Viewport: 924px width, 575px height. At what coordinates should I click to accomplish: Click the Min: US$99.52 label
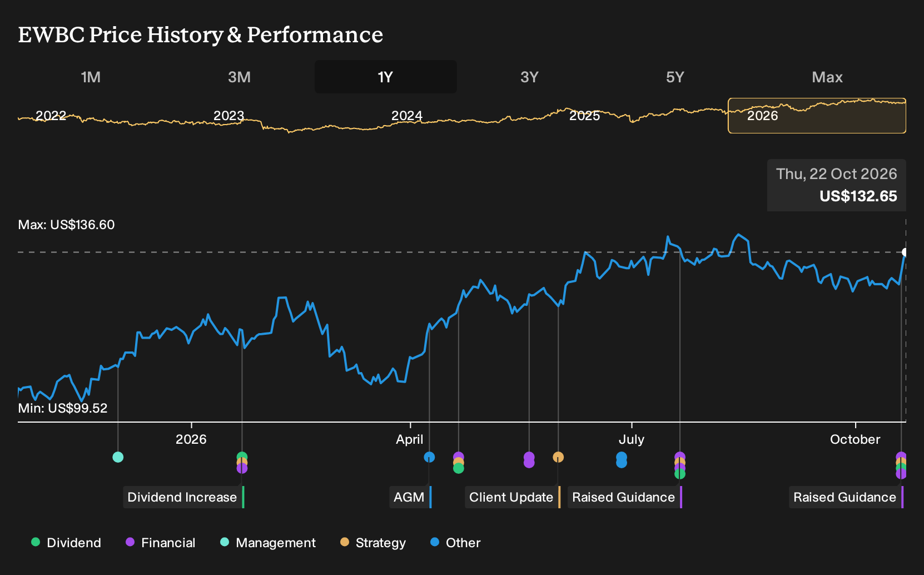pyautogui.click(x=63, y=408)
